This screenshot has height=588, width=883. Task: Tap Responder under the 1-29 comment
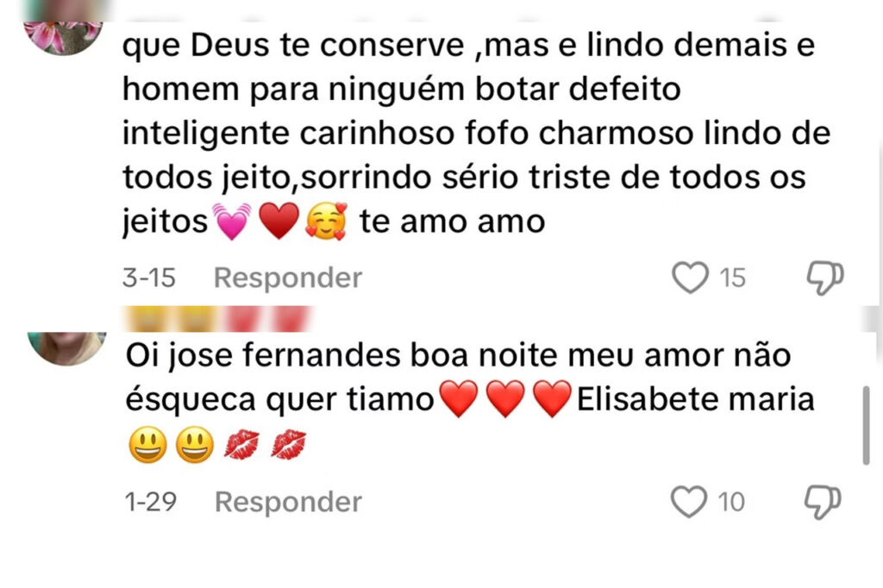[x=288, y=502]
